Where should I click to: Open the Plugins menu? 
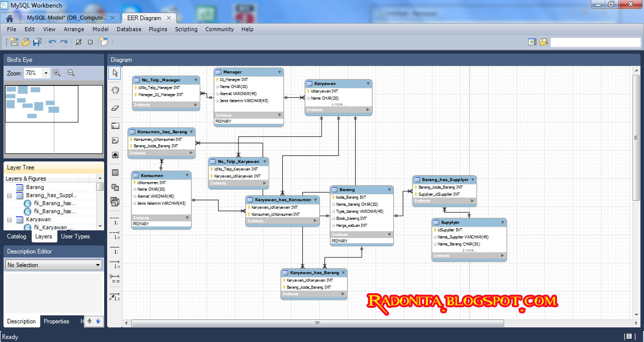[158, 29]
